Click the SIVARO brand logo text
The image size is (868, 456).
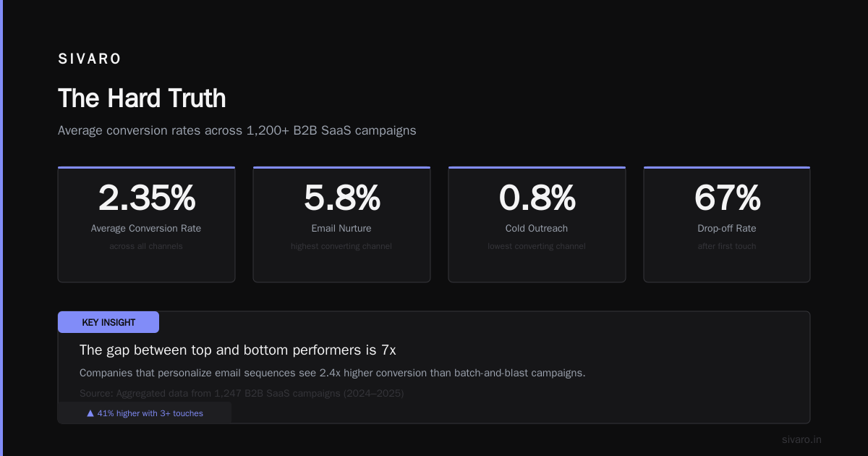coord(90,59)
